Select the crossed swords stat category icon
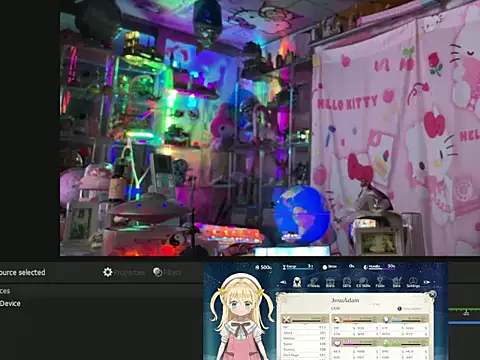The height and width of the screenshot is (360, 480). pyautogui.click(x=286, y=320)
